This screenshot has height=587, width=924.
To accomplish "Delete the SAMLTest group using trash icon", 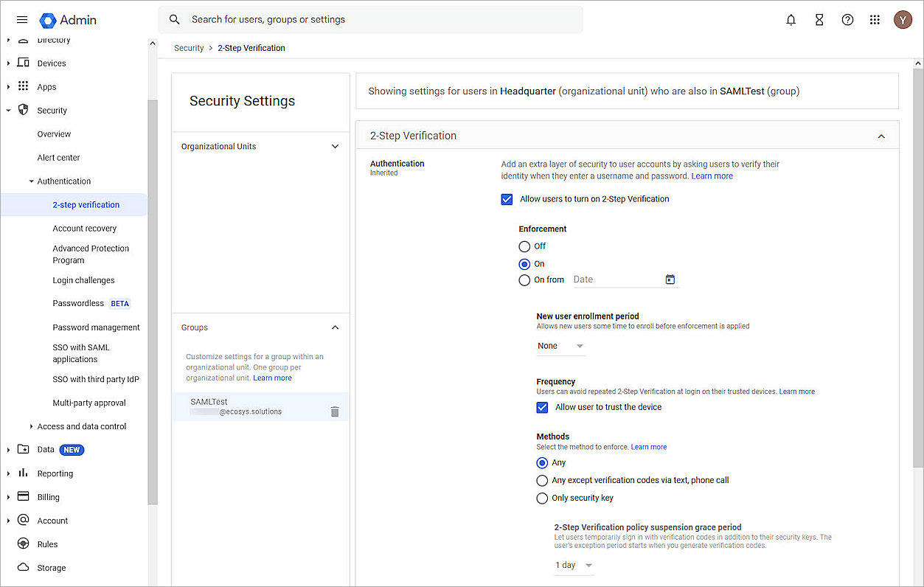I will pyautogui.click(x=335, y=411).
